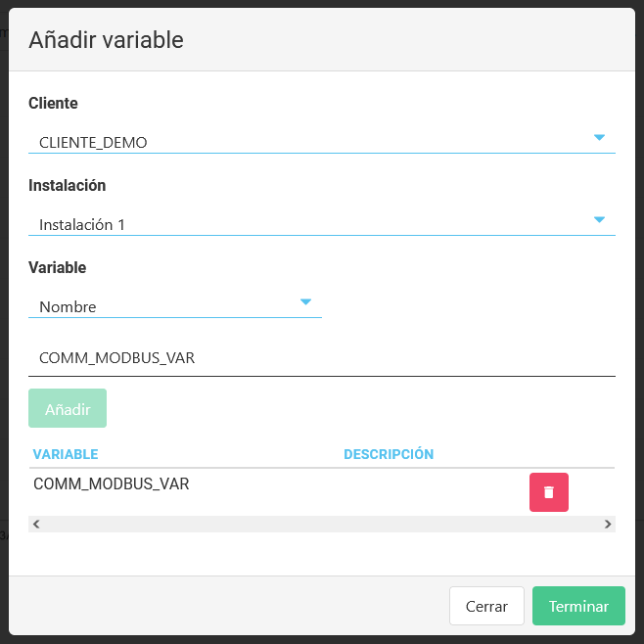
Task: Click the 'Instalación' field label
Action: coord(67,185)
